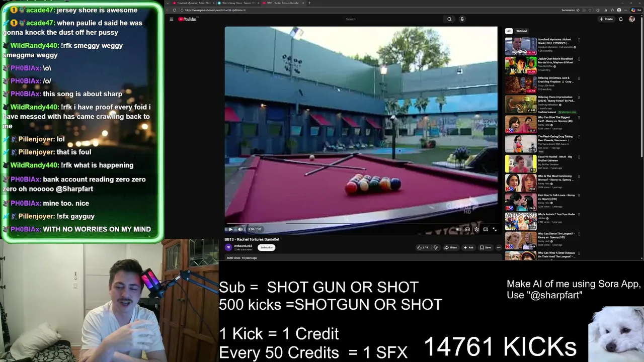Share the BB13 video
644x362 pixels.
pos(450,247)
